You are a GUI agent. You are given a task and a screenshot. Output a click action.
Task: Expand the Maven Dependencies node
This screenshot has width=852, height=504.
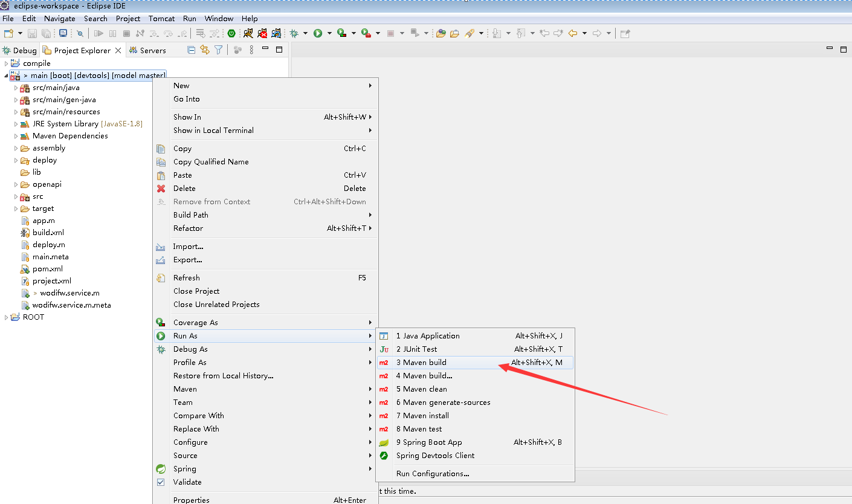click(16, 136)
